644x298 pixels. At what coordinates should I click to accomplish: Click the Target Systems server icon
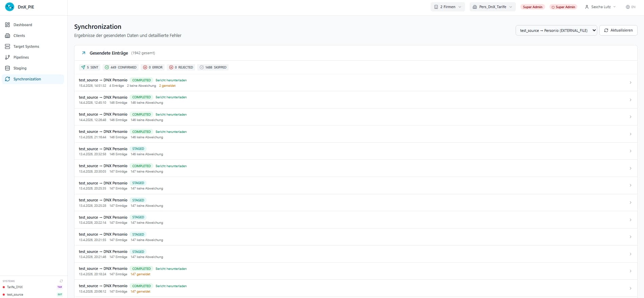(x=7, y=46)
